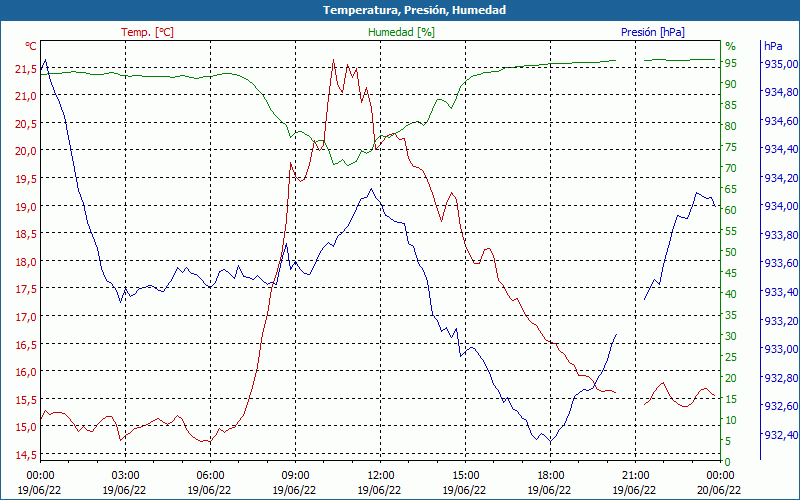Click temperature axis value '15,0'
800x500 pixels.
tap(26, 427)
